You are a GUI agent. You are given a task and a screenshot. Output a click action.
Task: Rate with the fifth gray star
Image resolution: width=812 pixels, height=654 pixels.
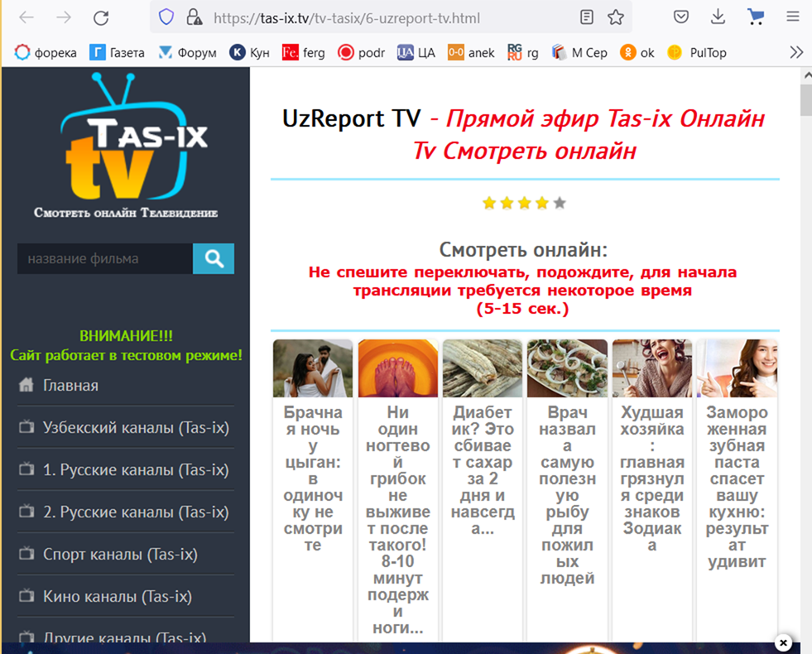pyautogui.click(x=560, y=203)
